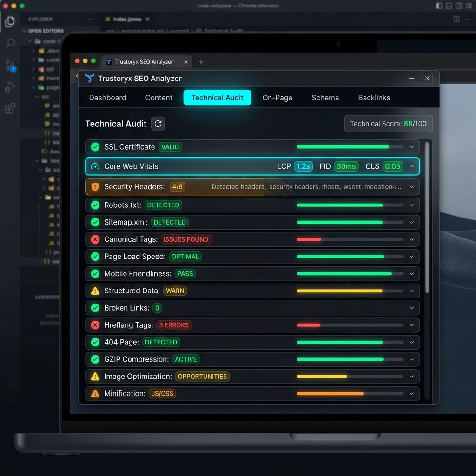
Task: Open the Content tab
Action: click(159, 98)
